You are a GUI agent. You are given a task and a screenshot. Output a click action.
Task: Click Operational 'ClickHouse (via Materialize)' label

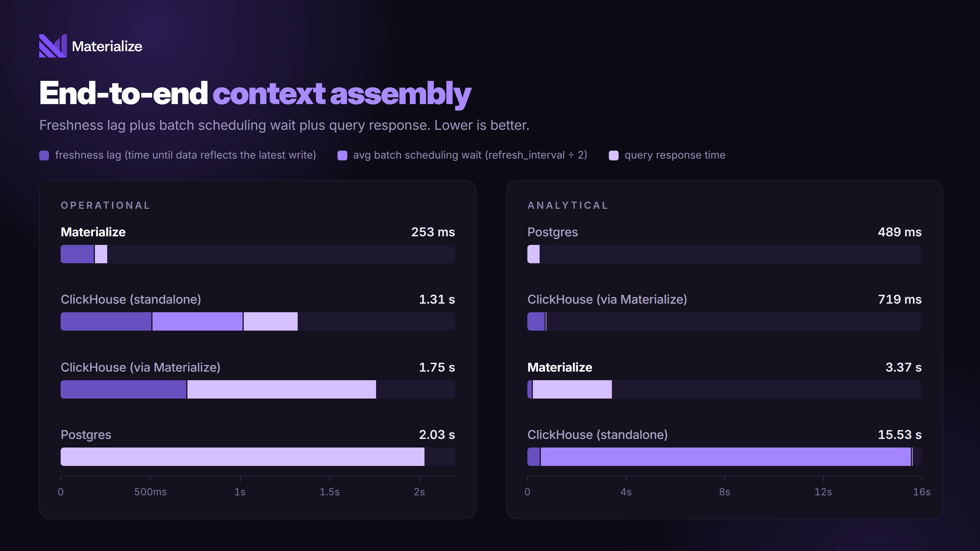(141, 367)
